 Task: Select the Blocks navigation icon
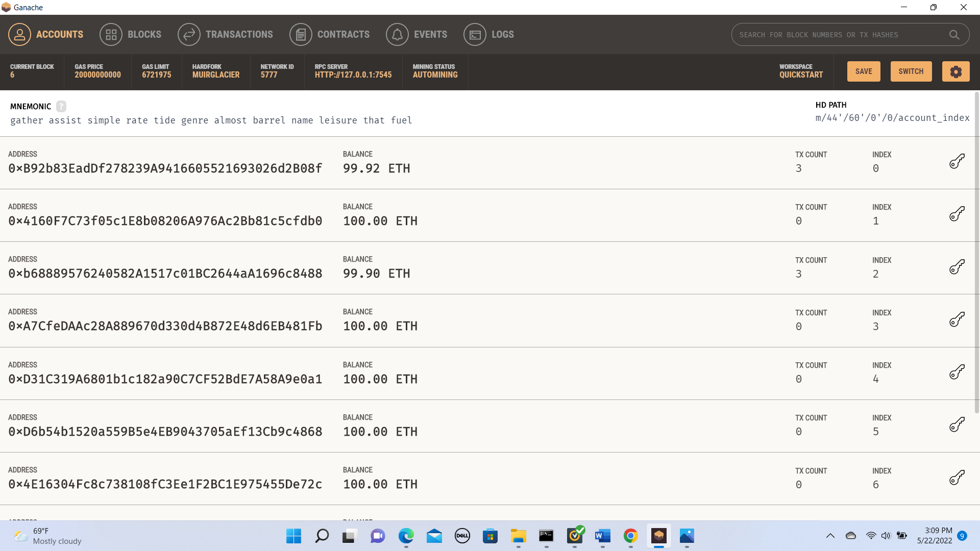coord(111,34)
